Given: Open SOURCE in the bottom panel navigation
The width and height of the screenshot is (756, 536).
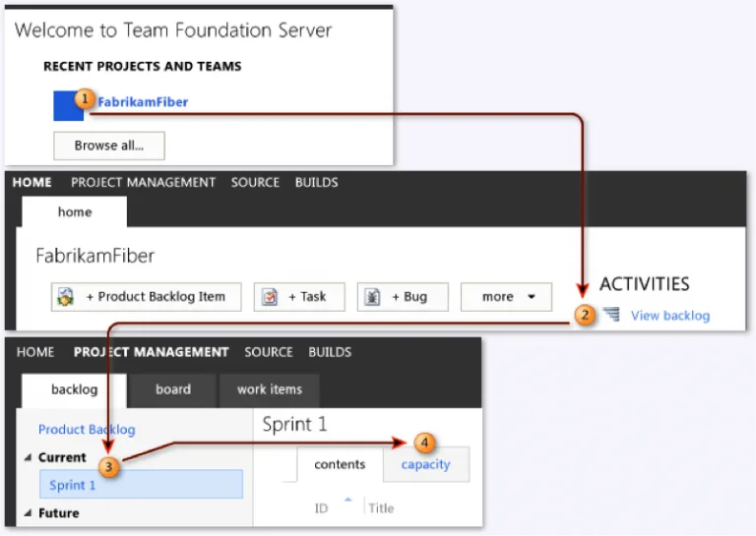Looking at the screenshot, I should point(269,352).
